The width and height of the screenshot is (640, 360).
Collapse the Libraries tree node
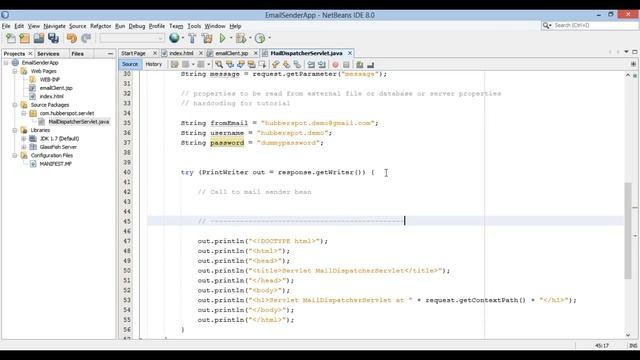15,130
